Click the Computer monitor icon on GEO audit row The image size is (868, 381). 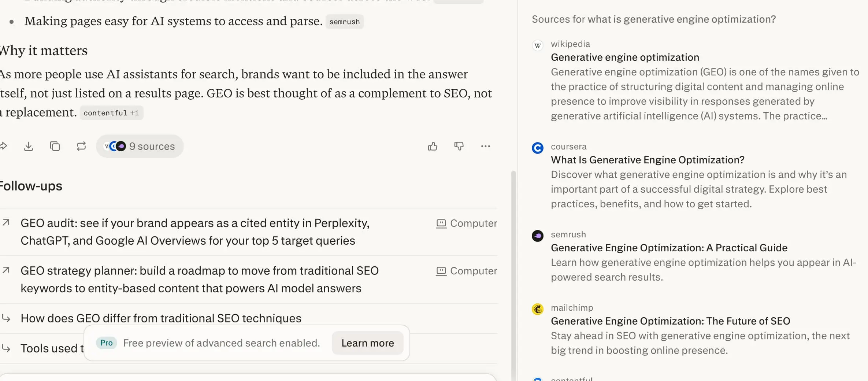tap(441, 223)
